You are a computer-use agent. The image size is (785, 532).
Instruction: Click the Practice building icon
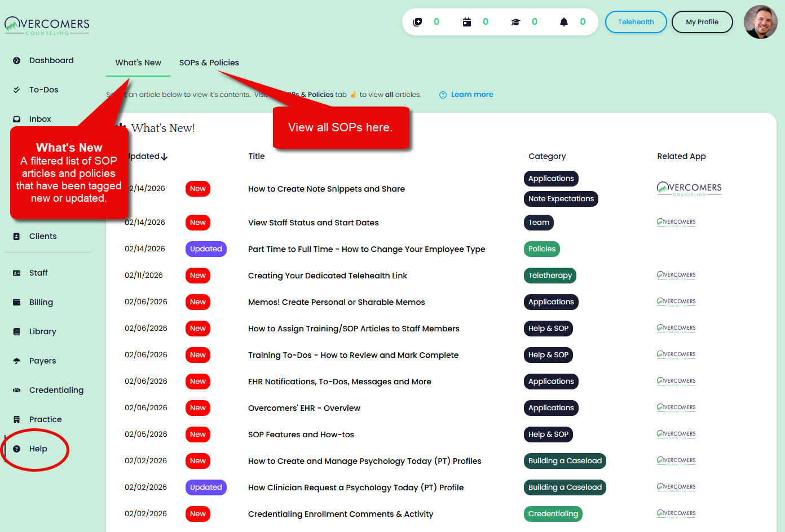coord(17,419)
